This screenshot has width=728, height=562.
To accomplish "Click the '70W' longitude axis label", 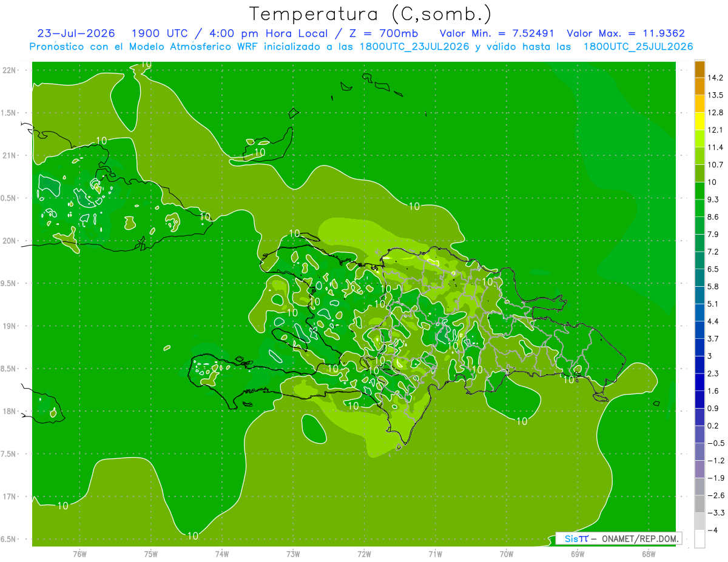I will [507, 554].
